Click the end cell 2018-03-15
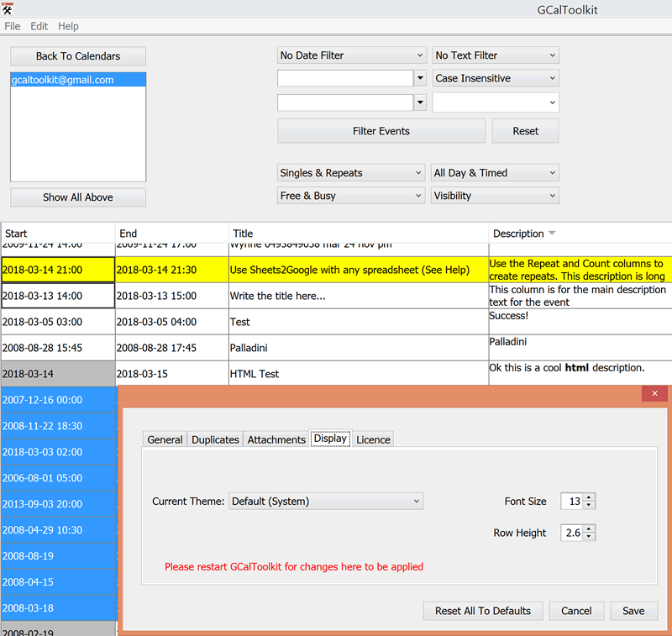 [x=172, y=374]
